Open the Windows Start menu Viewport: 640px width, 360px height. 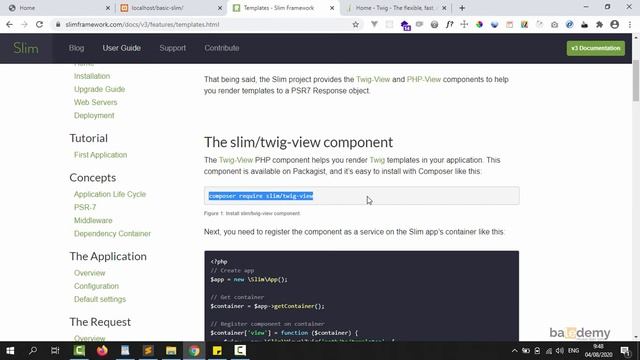(x=10, y=351)
